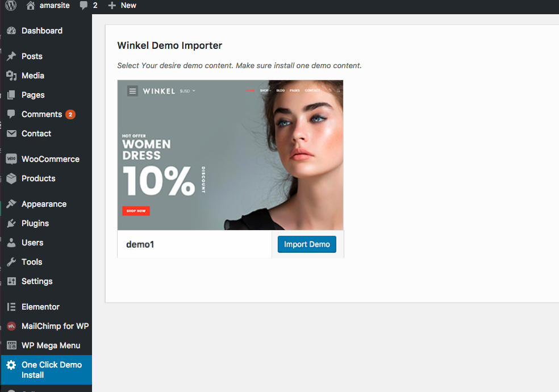This screenshot has width=559, height=392.
Task: Open WP Mega Menu item
Action: [x=51, y=345]
